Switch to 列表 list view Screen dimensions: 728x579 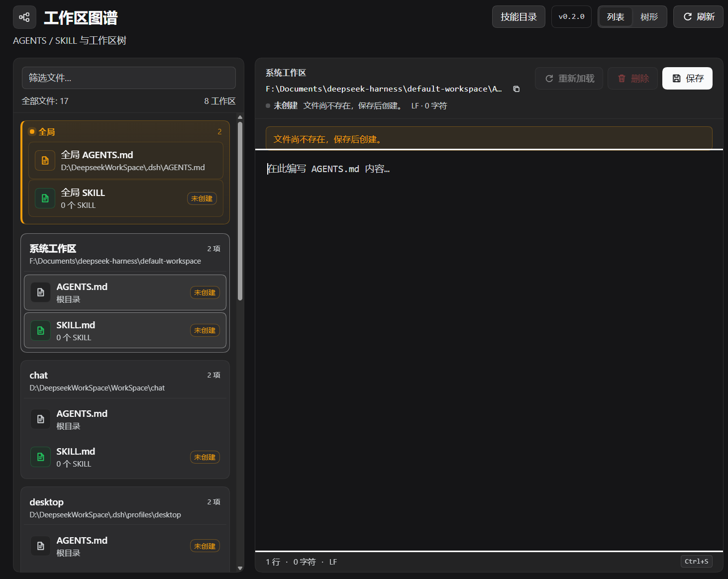[x=616, y=17]
